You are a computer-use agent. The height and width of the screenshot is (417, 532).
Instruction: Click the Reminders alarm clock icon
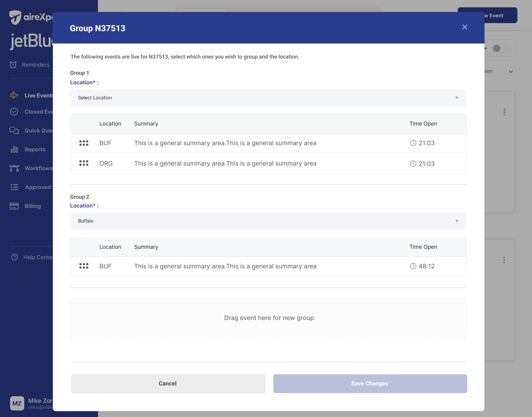(13, 65)
